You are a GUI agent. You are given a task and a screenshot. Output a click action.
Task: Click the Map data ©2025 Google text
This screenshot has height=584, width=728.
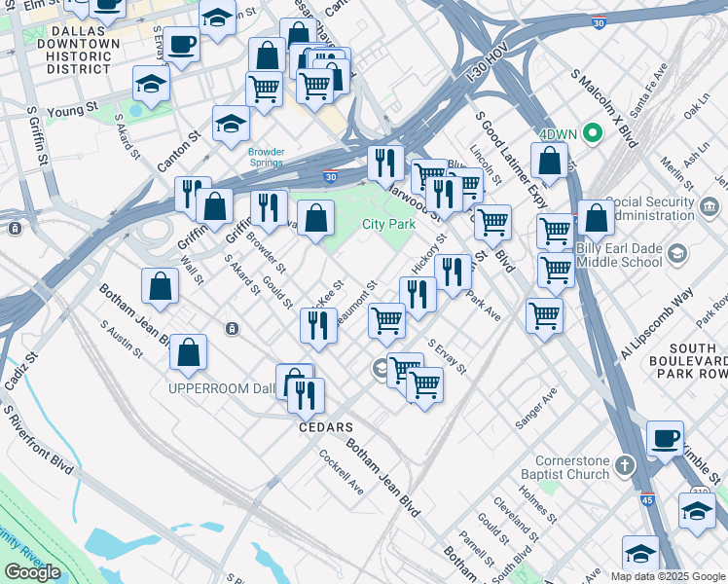668,576
